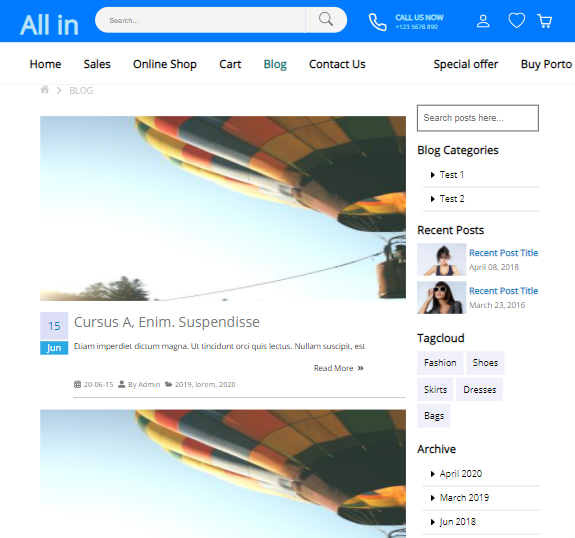Click the 15 Jun date badge
575x538 pixels.
click(x=54, y=333)
